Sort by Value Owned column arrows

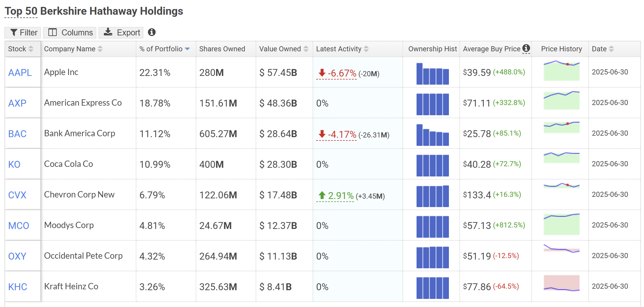click(306, 49)
